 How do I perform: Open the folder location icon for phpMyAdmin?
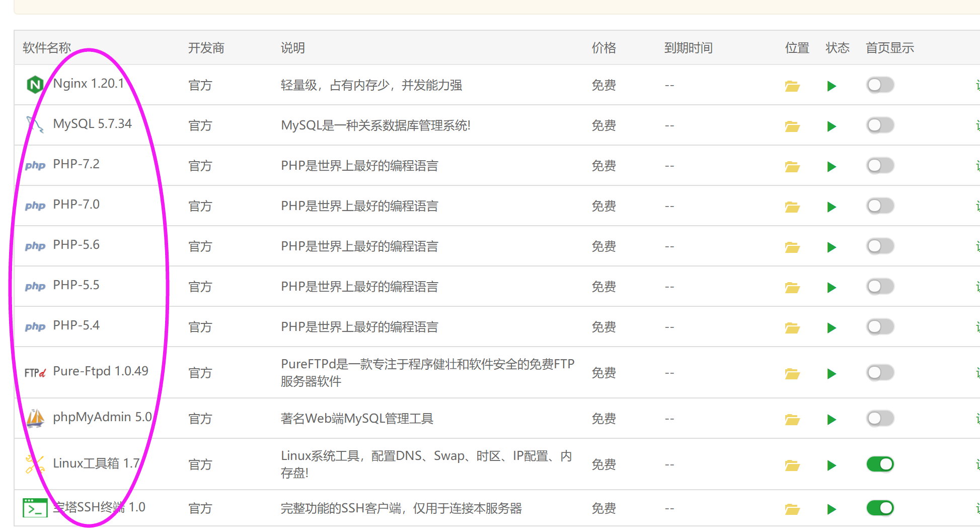pyautogui.click(x=792, y=419)
